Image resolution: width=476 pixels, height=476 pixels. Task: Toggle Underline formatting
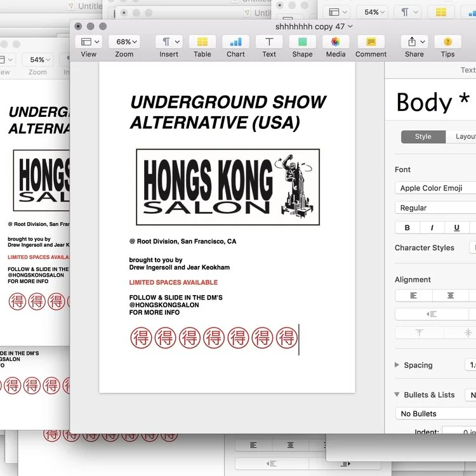(457, 228)
